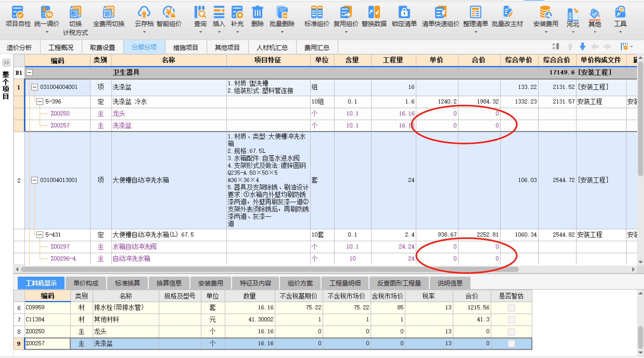
Task: Click the vertical scrollbar of main table
Action: click(x=641, y=118)
